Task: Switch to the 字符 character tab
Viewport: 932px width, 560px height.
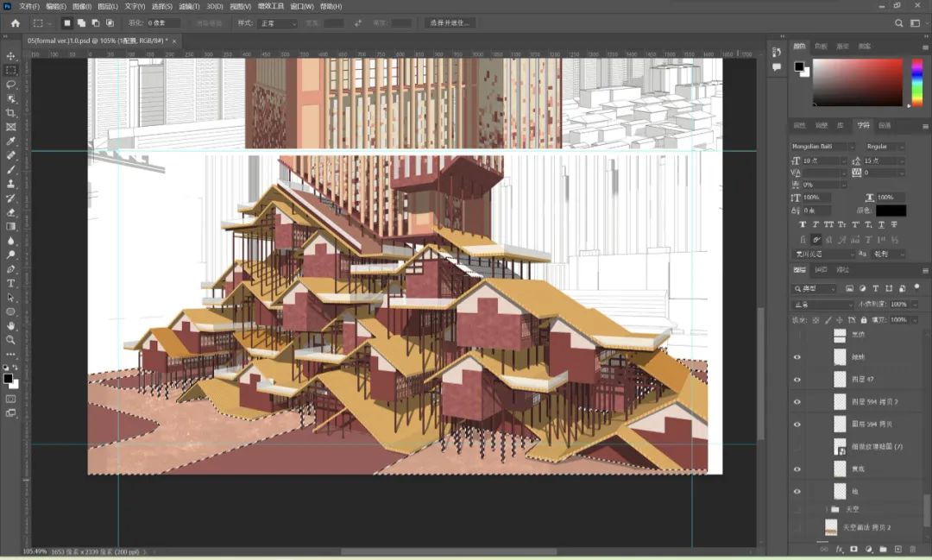Action: (x=863, y=125)
